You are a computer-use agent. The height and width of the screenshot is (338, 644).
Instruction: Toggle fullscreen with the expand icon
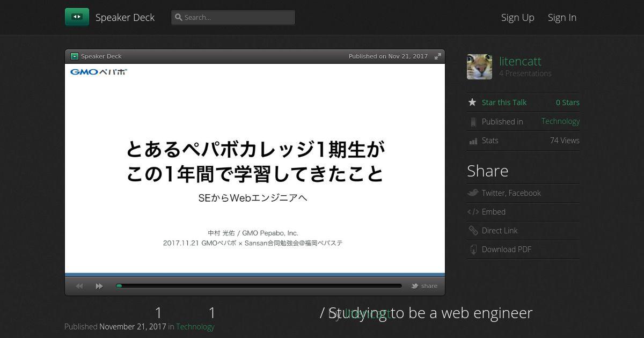(x=438, y=56)
